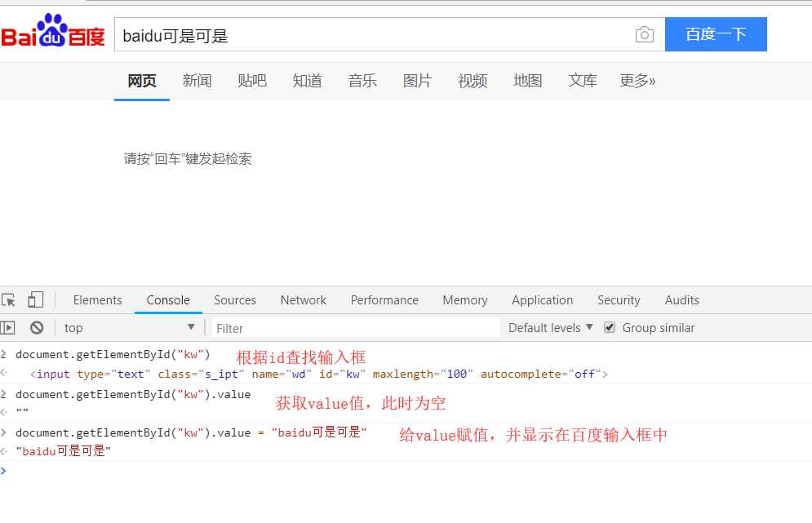Toggle the Group similar checkbox
The height and width of the screenshot is (523, 812).
click(610, 327)
